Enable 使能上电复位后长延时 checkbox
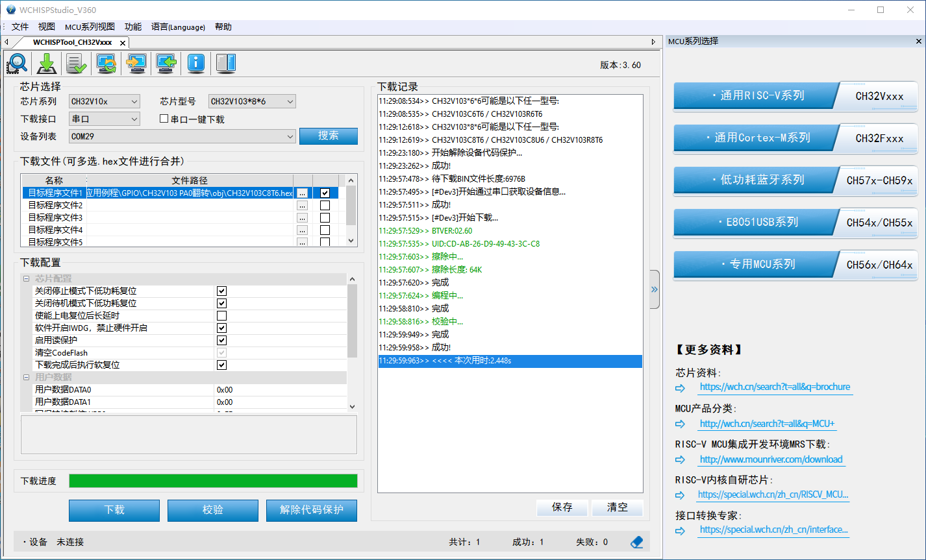This screenshot has height=560, width=926. click(221, 316)
